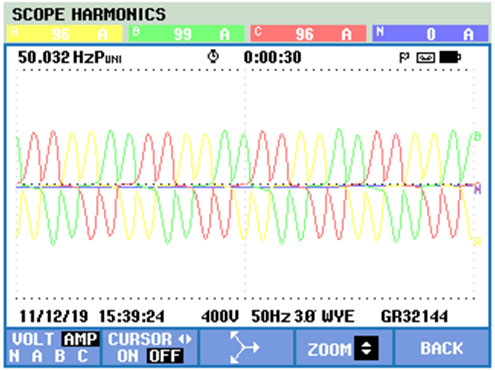
Task: Adjust ZOOM with the up-down arrows
Action: [x=366, y=348]
